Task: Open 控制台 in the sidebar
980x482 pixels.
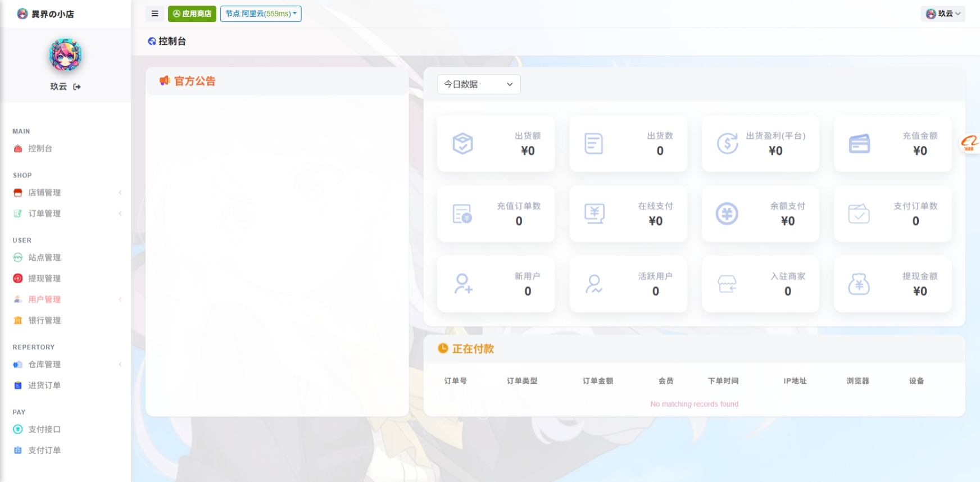Action: [x=40, y=149]
